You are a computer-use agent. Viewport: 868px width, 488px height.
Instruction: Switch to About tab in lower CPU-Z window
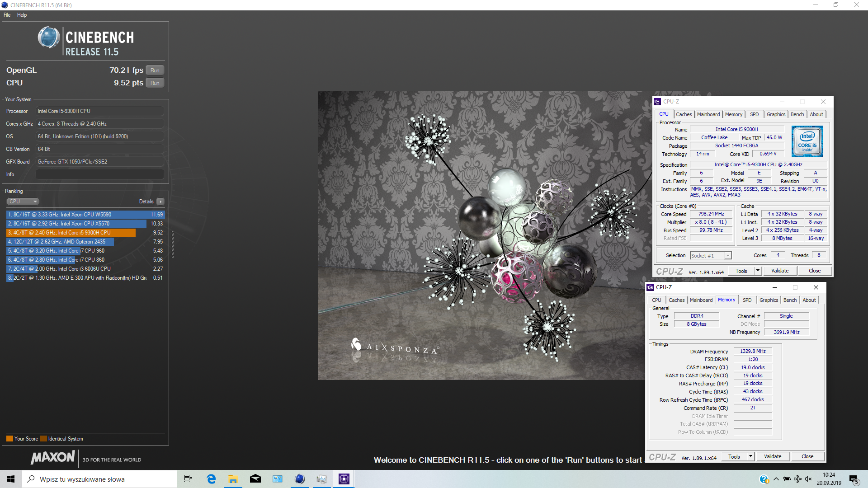pyautogui.click(x=809, y=300)
